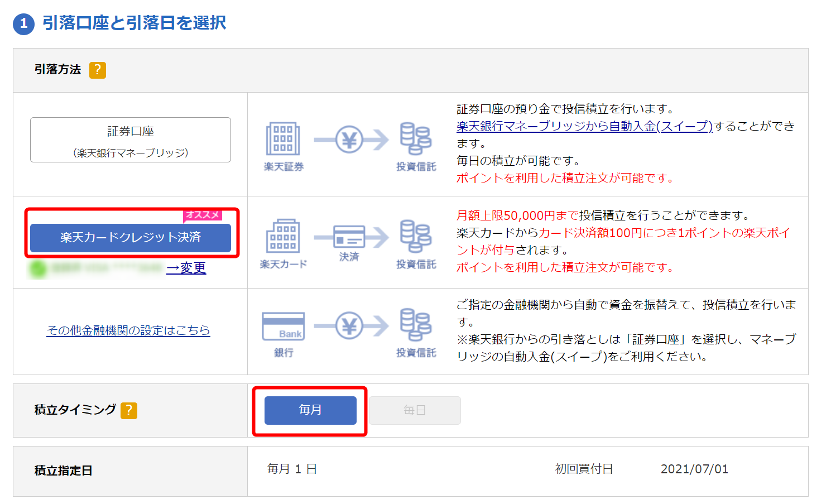This screenshot has width=831, height=504.
Task: Click the 決済 credit card icon
Action: click(349, 237)
